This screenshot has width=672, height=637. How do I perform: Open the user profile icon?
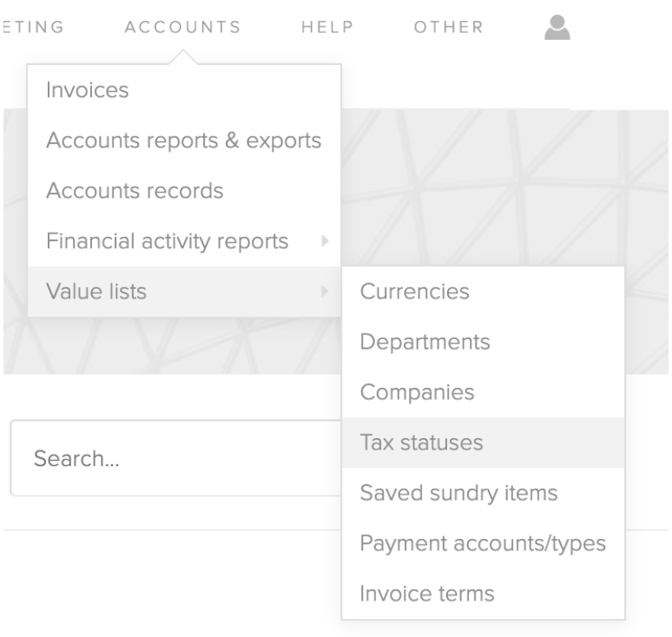(557, 28)
